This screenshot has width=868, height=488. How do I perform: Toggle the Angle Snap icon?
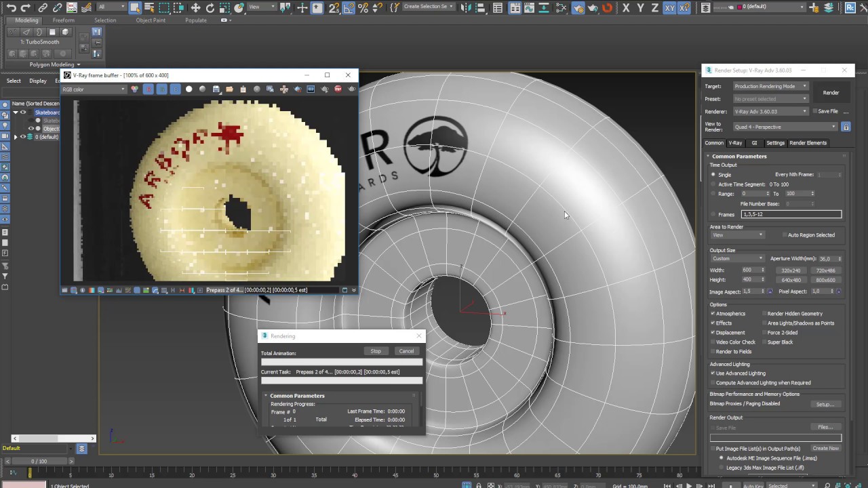[x=348, y=7]
